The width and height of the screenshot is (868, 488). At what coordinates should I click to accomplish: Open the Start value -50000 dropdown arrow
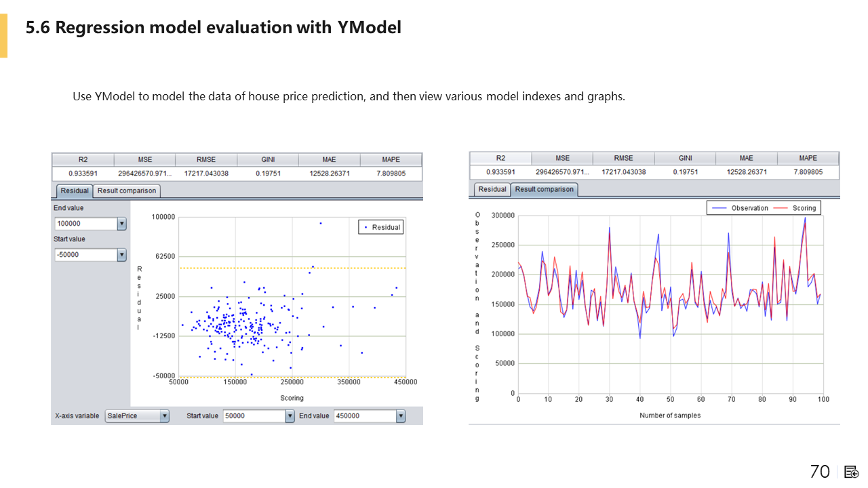click(x=121, y=255)
